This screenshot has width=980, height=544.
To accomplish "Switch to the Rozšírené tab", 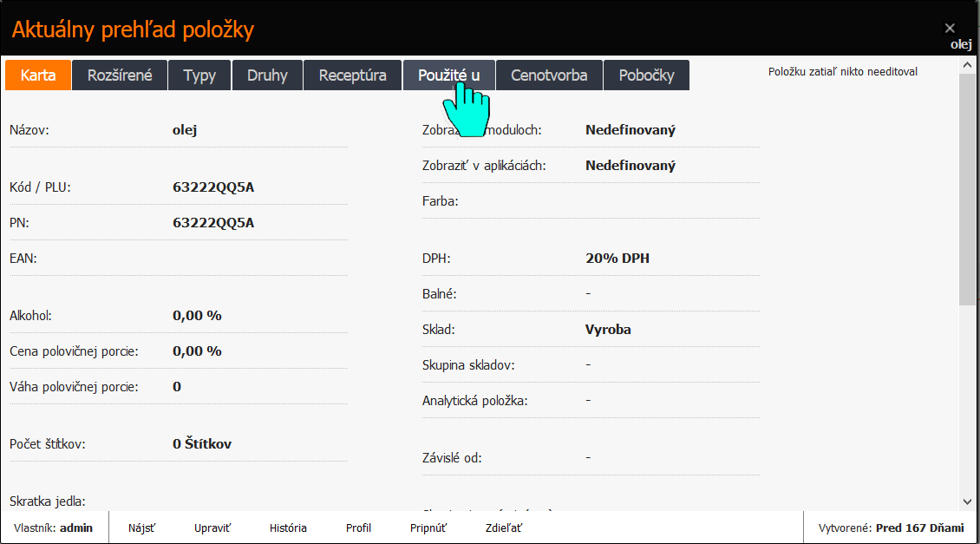I will [120, 75].
